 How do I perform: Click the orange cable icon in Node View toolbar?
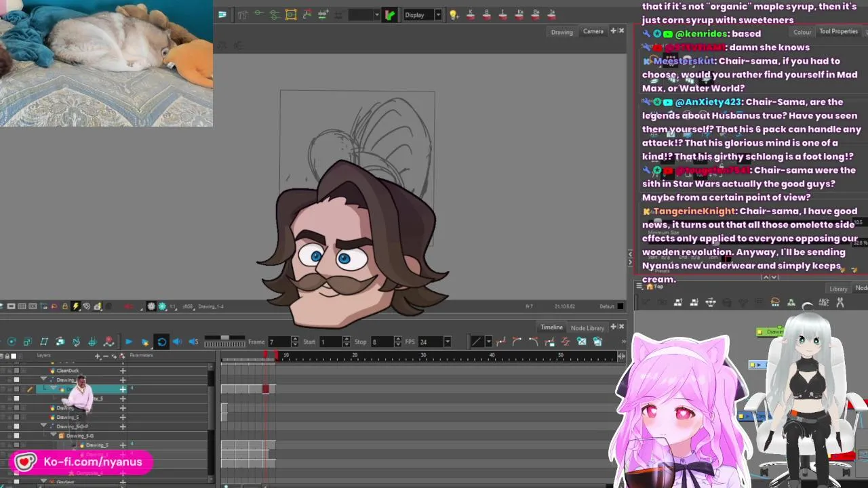(x=775, y=302)
